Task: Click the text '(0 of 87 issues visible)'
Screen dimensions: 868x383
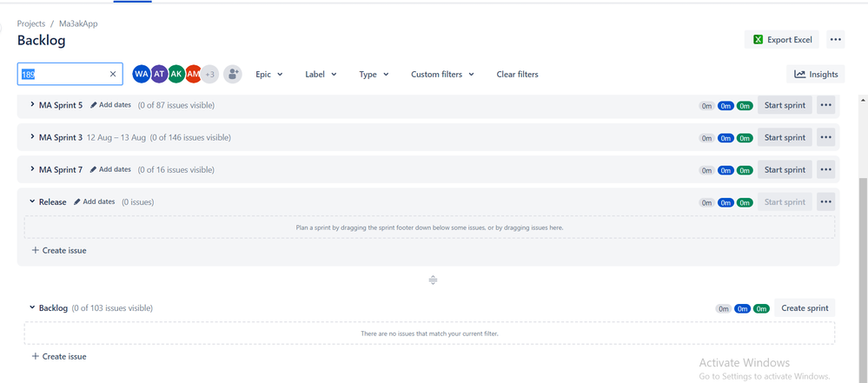Action: click(176, 105)
